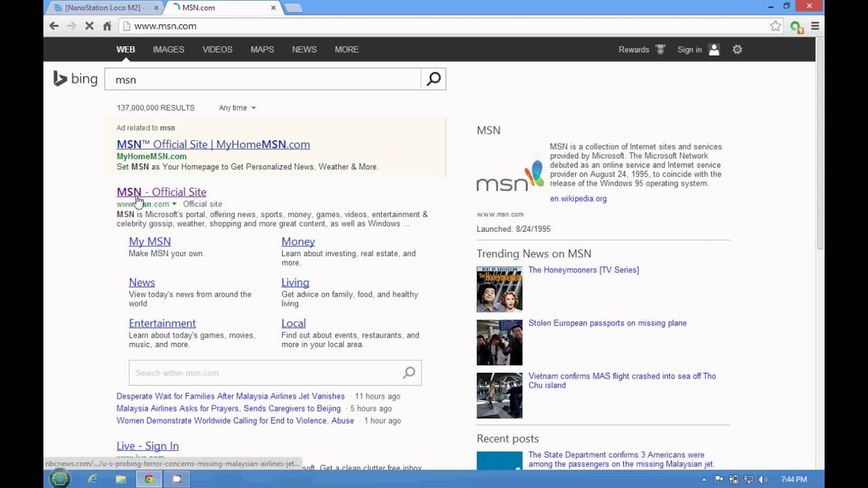This screenshot has width=868, height=488.
Task: Click the Bing logo
Action: pos(75,79)
